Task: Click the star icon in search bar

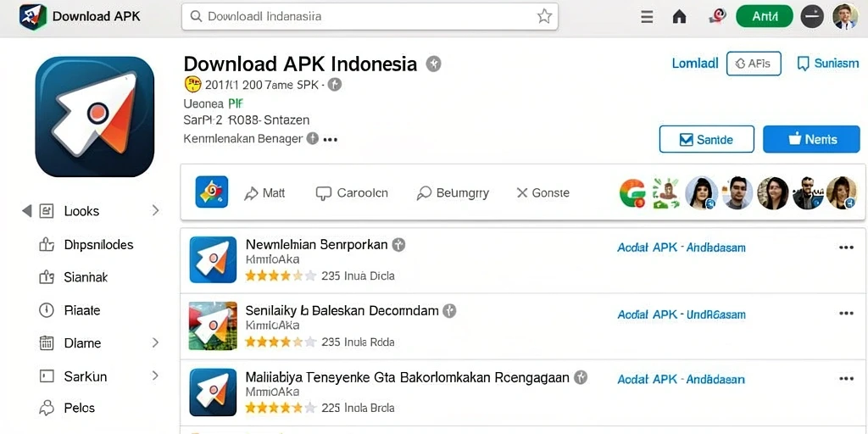Action: (x=544, y=17)
